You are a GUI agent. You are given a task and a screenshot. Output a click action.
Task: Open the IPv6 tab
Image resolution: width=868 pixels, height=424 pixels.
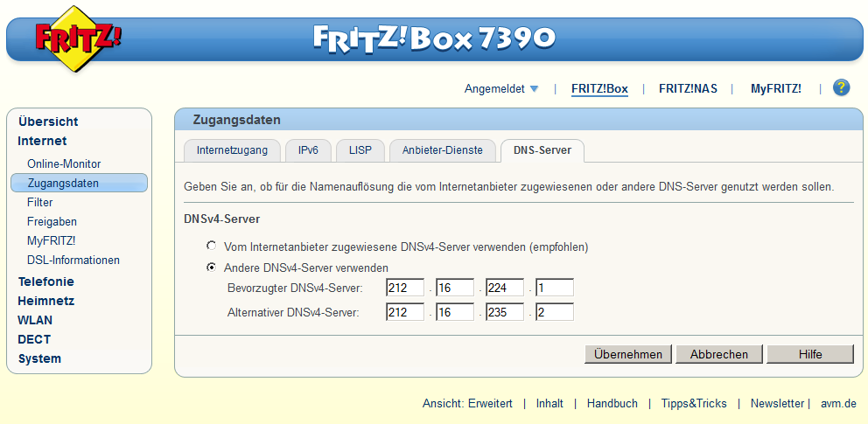click(308, 150)
